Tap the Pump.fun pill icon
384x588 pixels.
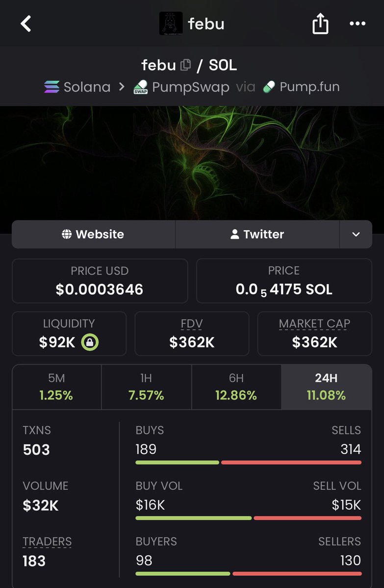click(269, 87)
